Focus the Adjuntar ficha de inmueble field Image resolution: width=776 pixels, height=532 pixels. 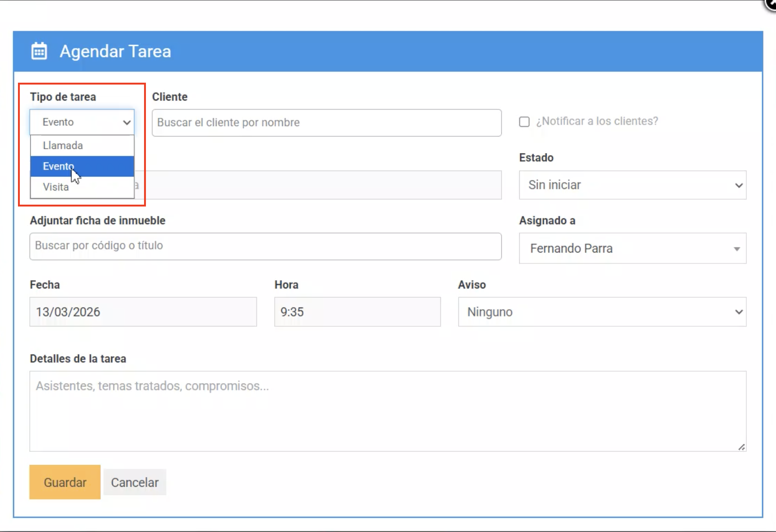coord(265,246)
